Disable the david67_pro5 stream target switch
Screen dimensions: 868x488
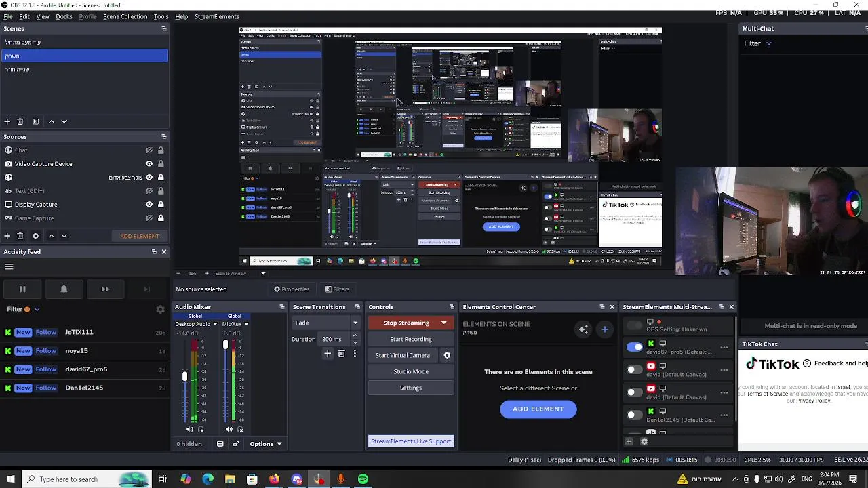click(634, 347)
